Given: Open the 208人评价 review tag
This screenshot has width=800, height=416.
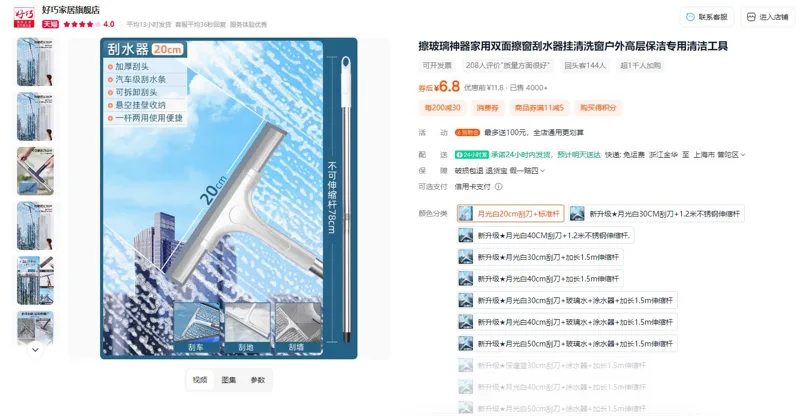Looking at the screenshot, I should pyautogui.click(x=508, y=65).
